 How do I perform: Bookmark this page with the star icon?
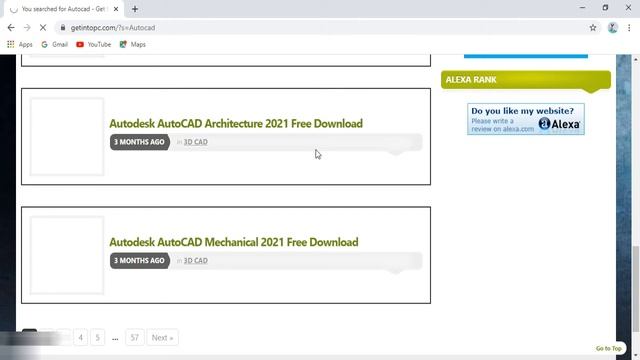coord(593,28)
